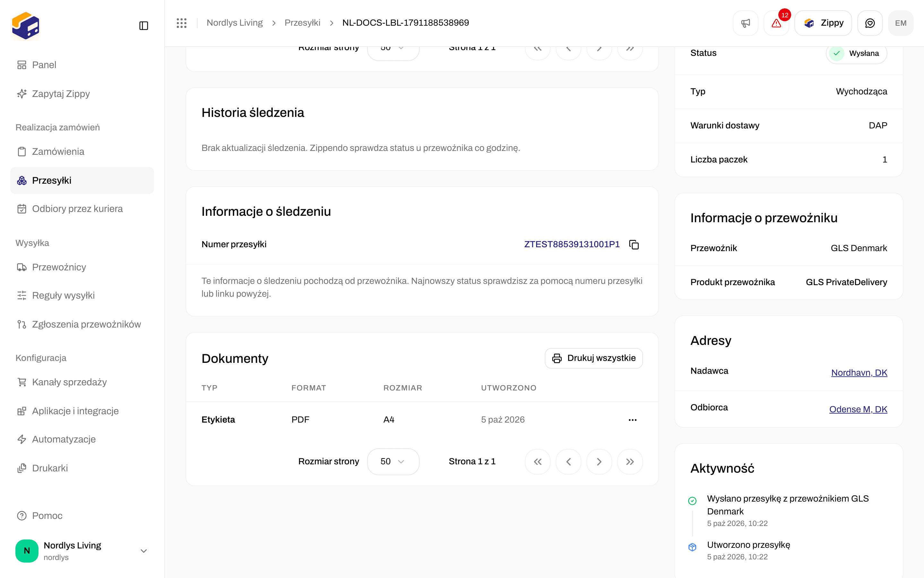Navigate to Nordlys Living breadcrumb
The height and width of the screenshot is (578, 924).
[x=235, y=23]
